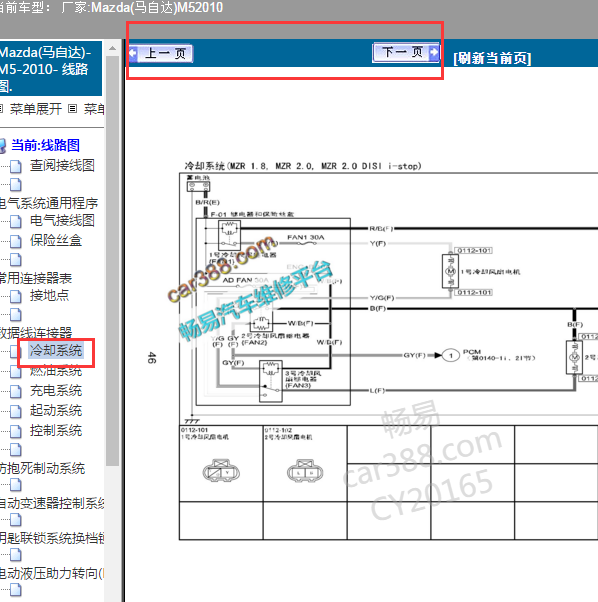Click the sidebar vertical scrollbar thumb

click(x=112, y=261)
